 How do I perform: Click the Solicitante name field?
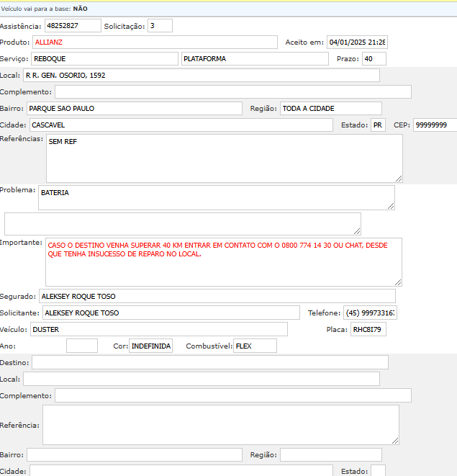click(x=171, y=313)
